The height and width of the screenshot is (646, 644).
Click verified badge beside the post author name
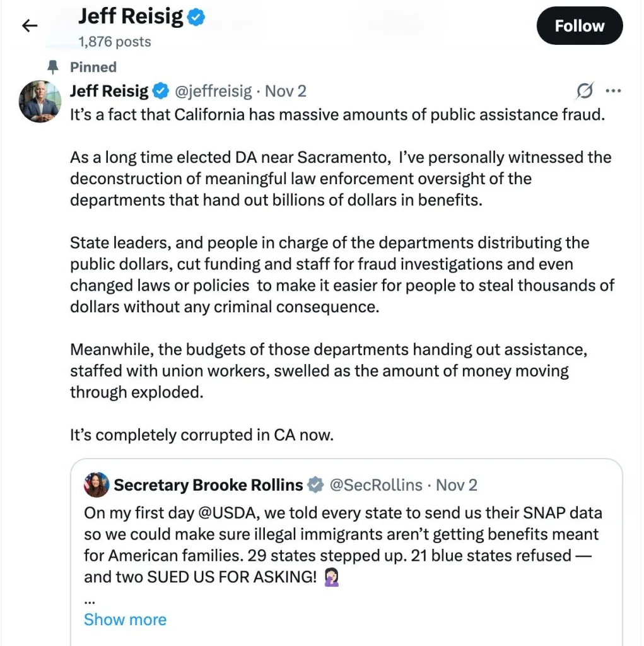coord(161,91)
